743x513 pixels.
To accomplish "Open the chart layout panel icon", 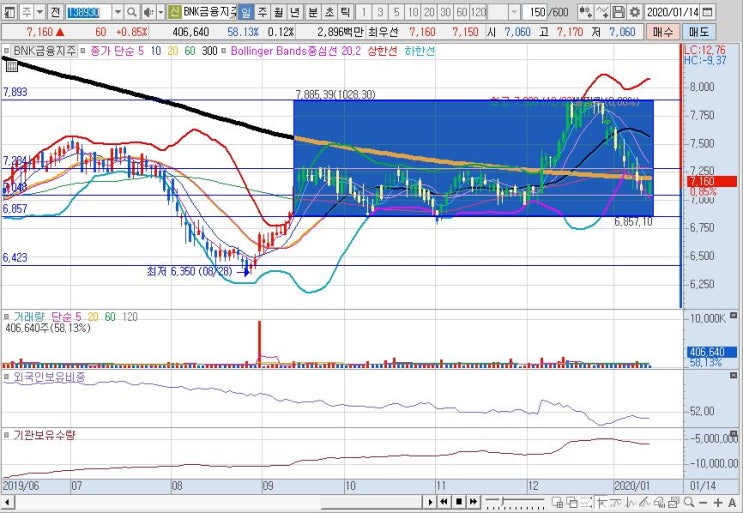I will click(11, 12).
